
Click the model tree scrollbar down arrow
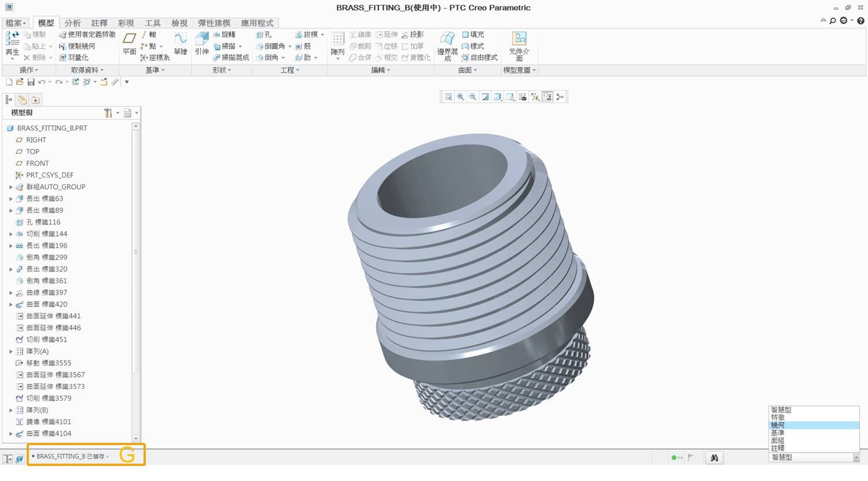pos(135,438)
